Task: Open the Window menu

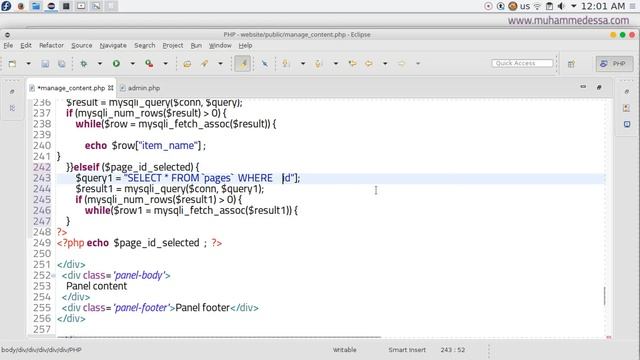Action: coord(220,45)
